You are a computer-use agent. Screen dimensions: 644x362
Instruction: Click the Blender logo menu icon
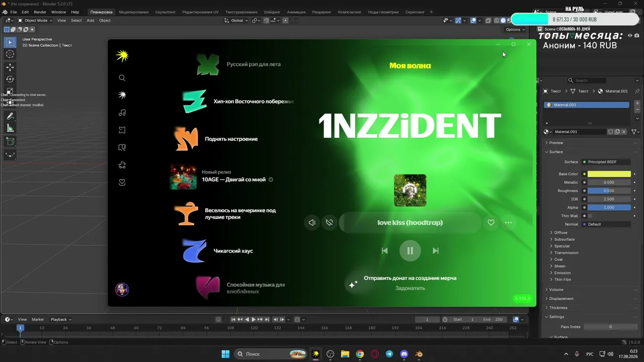point(5,12)
